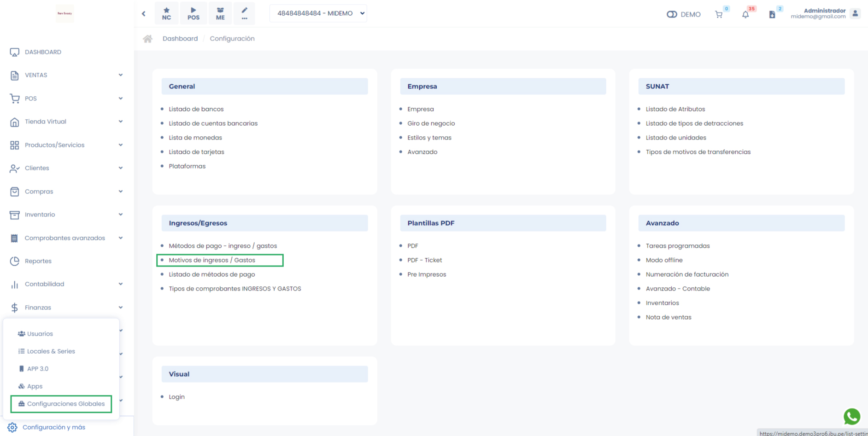Click the WhatsApp chat icon

click(851, 416)
